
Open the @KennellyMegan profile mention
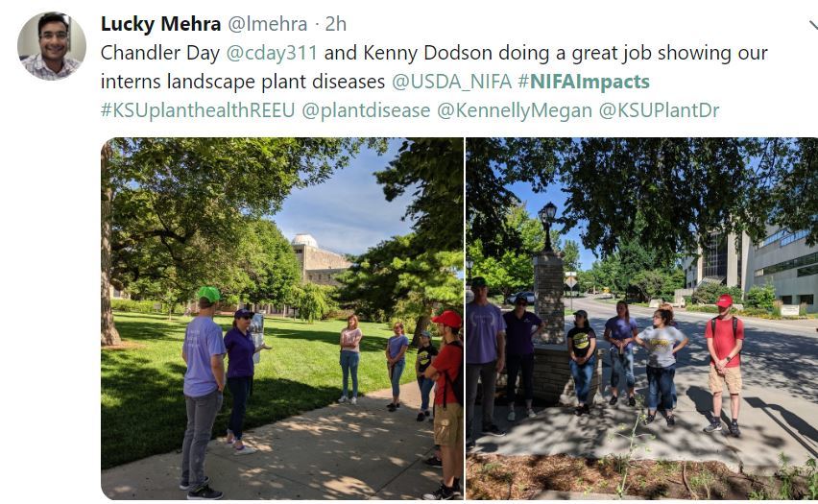tap(515, 110)
